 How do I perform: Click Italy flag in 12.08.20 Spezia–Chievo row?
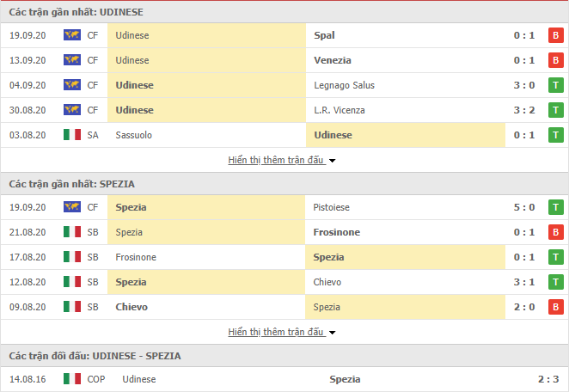72,282
